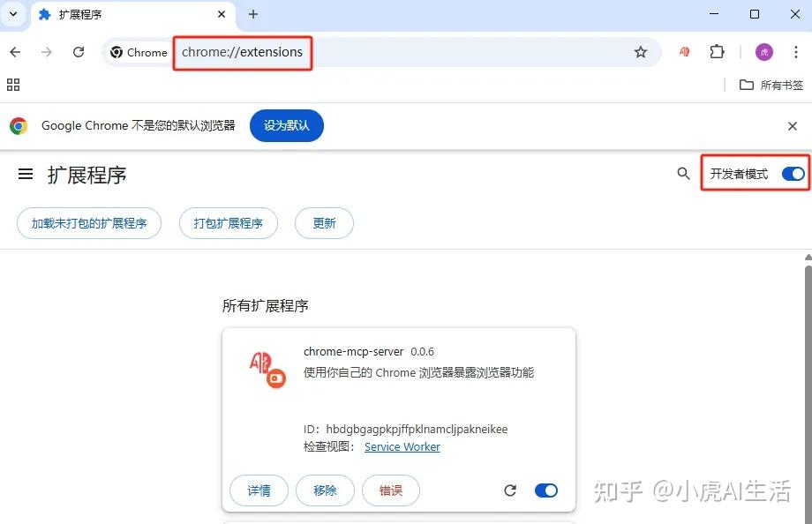Open the extensions page hamburger menu
This screenshot has width=812, height=524.
point(25,174)
